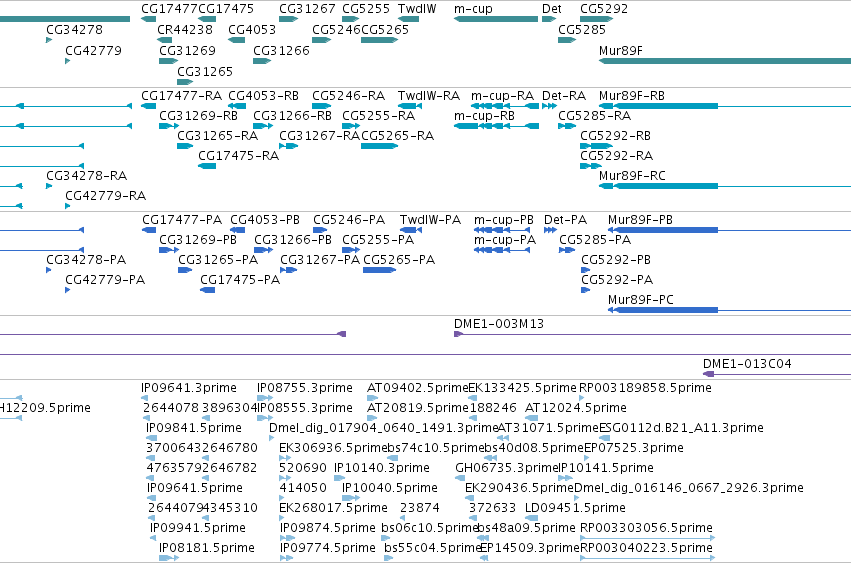Select the CG5265 gene bar
This screenshot has height=563, width=851.
click(x=379, y=40)
